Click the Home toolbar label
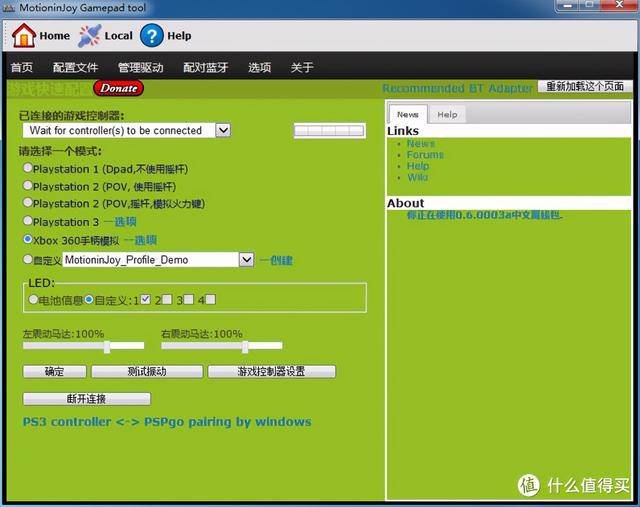640x507 pixels. point(55,36)
